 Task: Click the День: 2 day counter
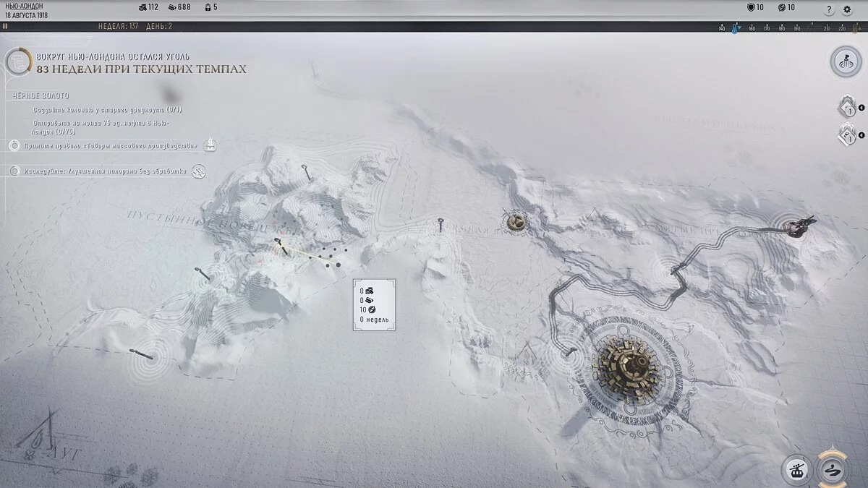click(160, 27)
